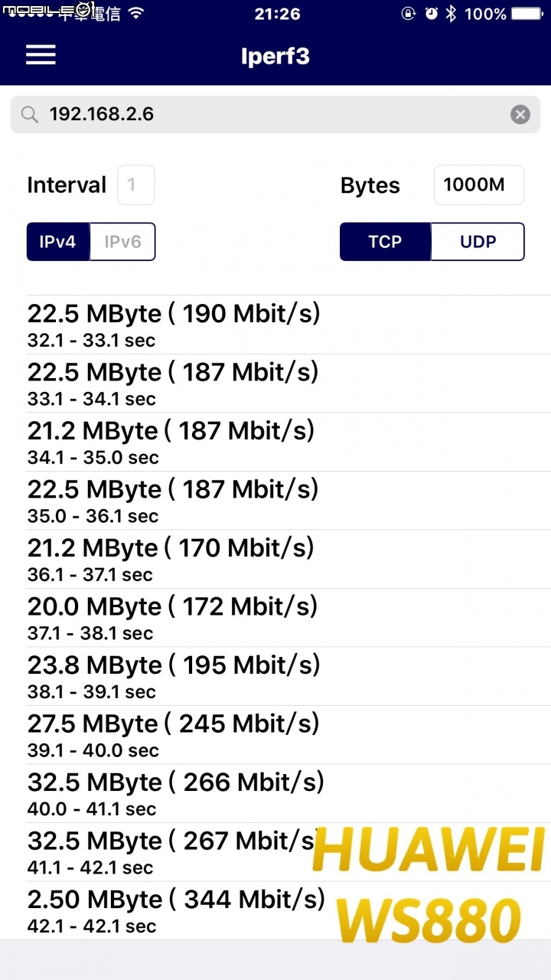Tap the Bluetooth status icon
Screen dimensions: 551x980
452,13
